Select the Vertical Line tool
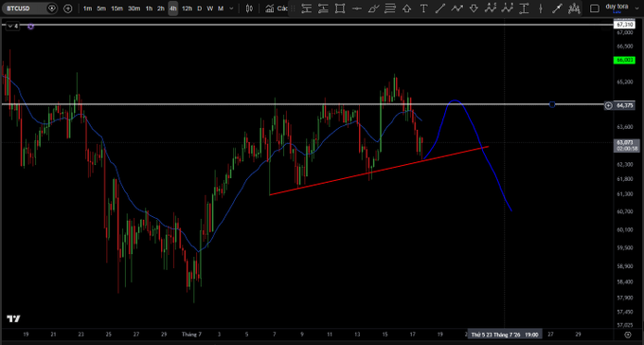Image resolution: width=644 pixels, height=345 pixels. point(541,9)
